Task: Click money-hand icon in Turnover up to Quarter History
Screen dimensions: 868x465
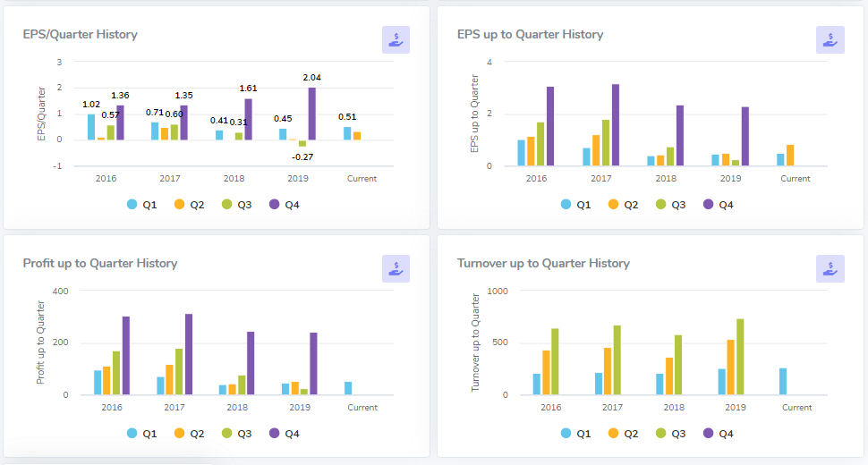Action: [830, 268]
